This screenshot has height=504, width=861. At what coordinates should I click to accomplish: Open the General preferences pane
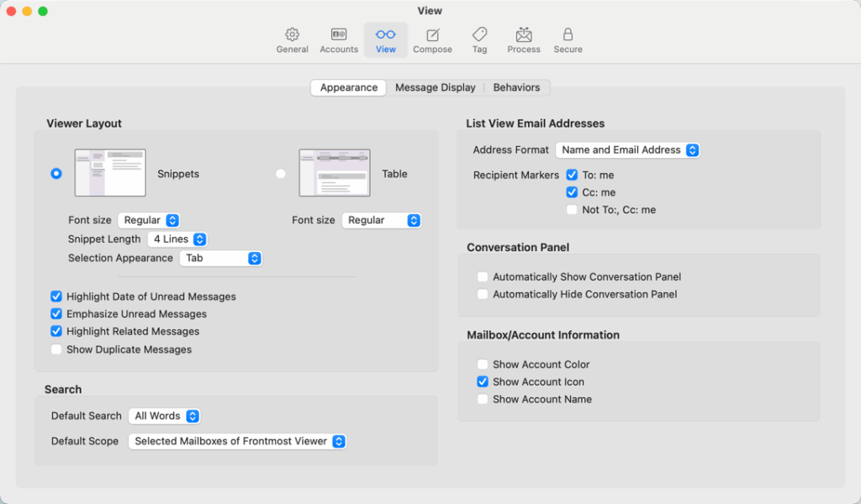pyautogui.click(x=292, y=40)
